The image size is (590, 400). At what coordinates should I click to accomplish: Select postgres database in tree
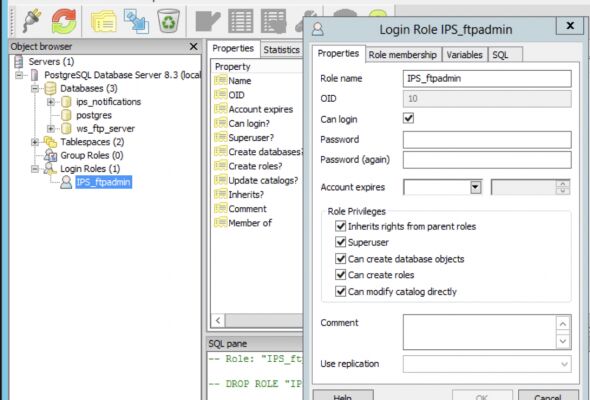94,115
